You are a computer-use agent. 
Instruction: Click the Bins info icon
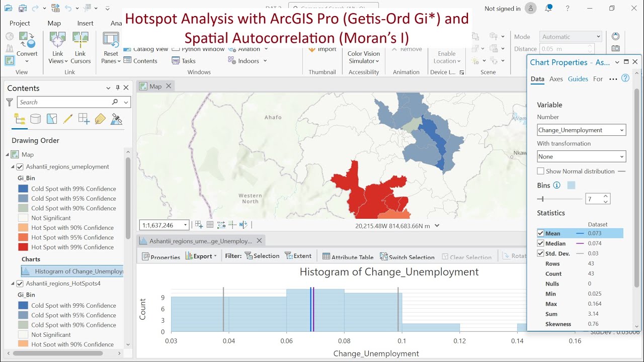[x=556, y=186]
